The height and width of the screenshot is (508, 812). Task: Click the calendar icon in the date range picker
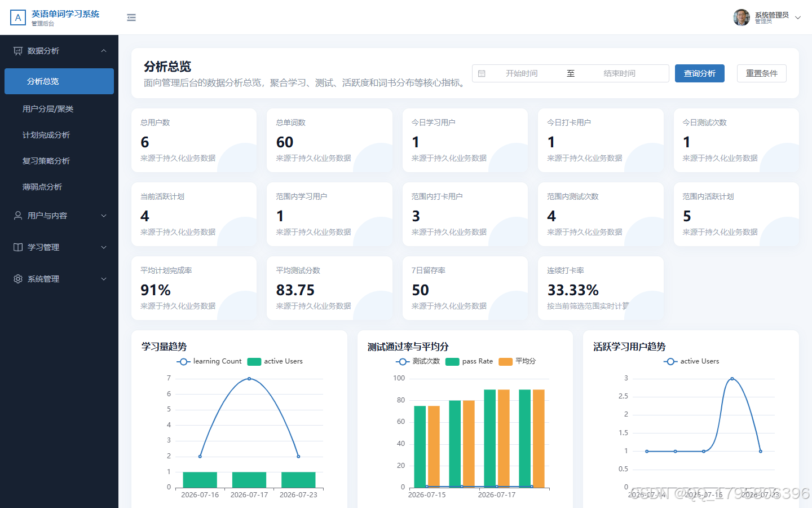click(482, 73)
